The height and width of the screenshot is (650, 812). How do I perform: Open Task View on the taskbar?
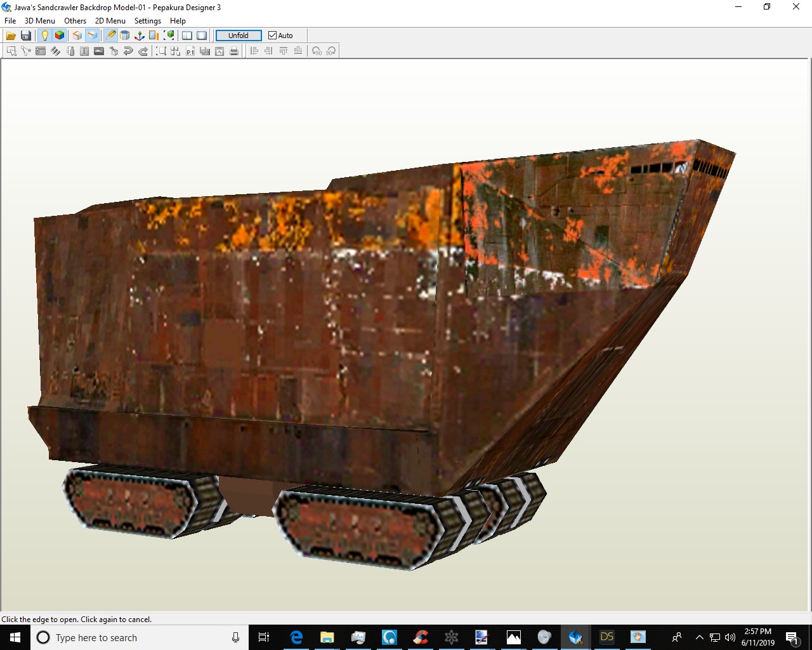pyautogui.click(x=264, y=637)
